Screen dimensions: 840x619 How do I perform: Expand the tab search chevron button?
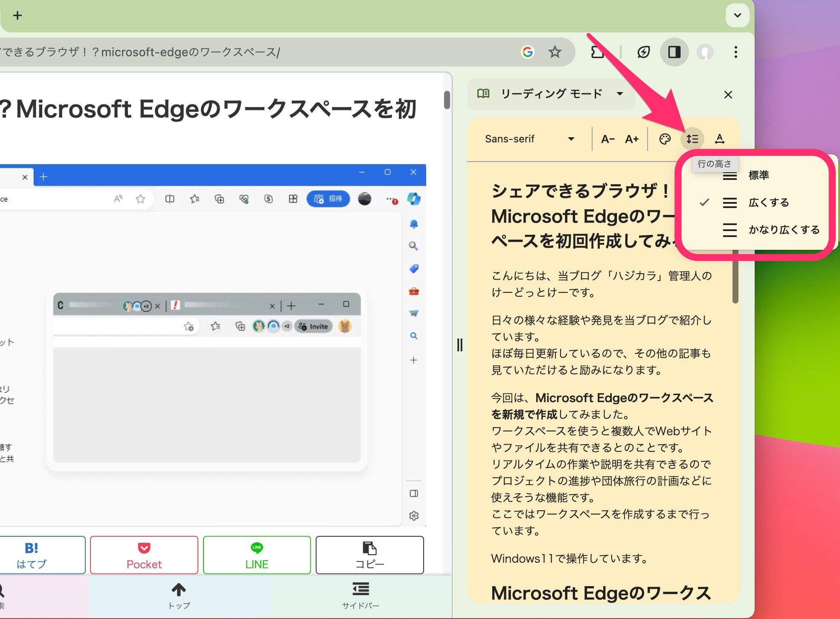pyautogui.click(x=737, y=15)
